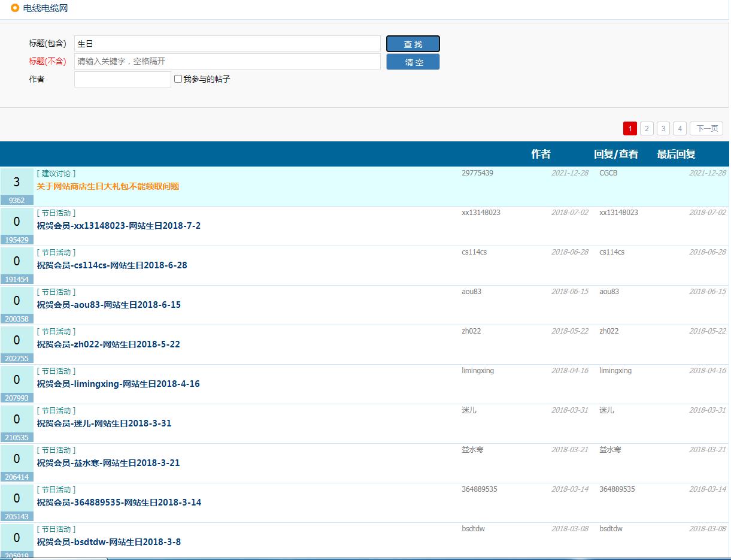The height and width of the screenshot is (560, 731).
Task: Open post 关于网站商店生日大礼包不能领取问题
Action: pos(108,186)
